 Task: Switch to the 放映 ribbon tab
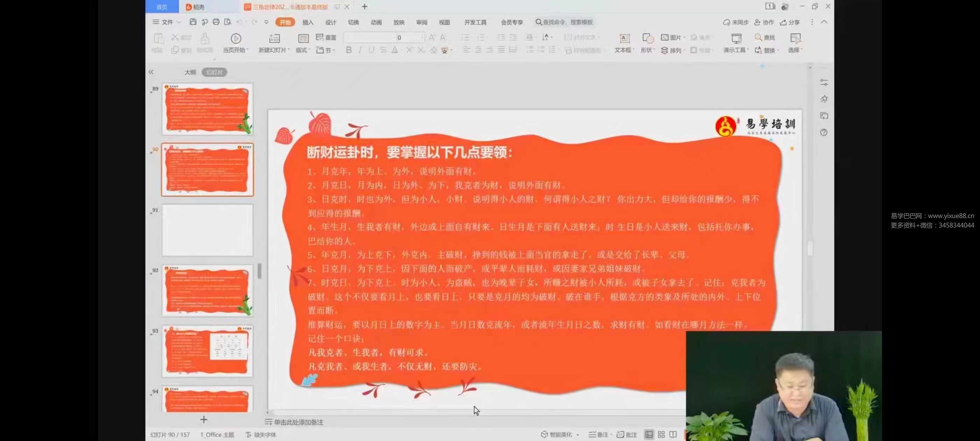click(399, 22)
